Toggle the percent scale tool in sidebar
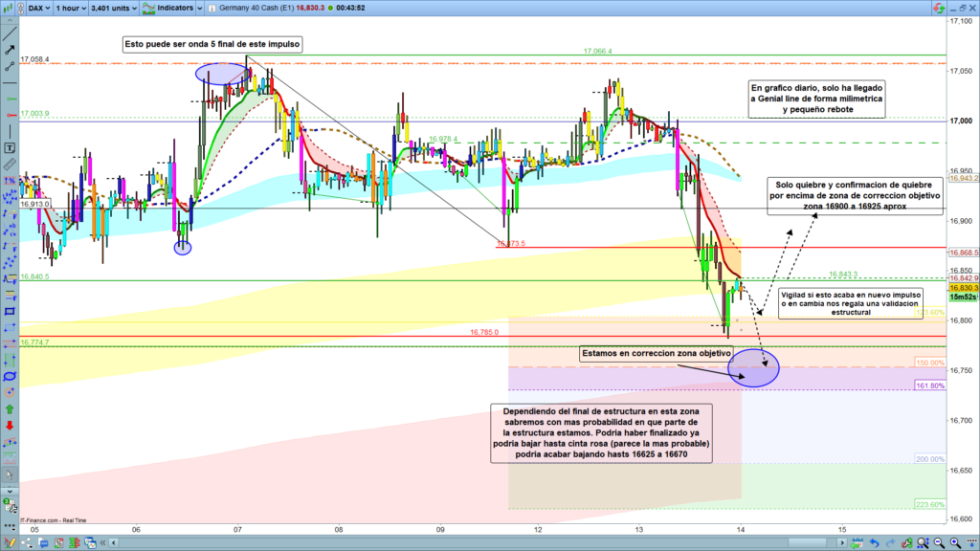This screenshot has height=551, width=980. [10, 181]
